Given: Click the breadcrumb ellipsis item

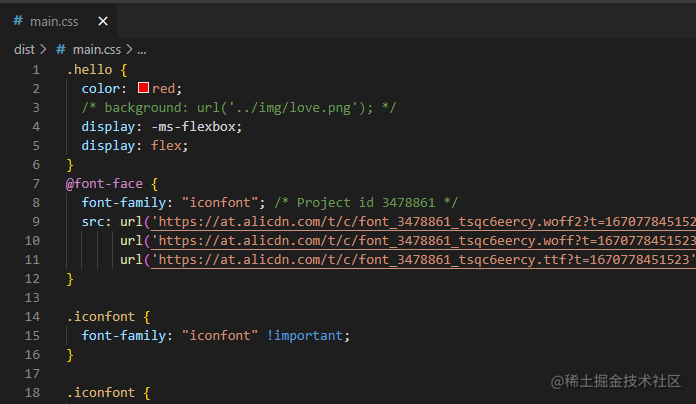Looking at the screenshot, I should click(142, 50).
